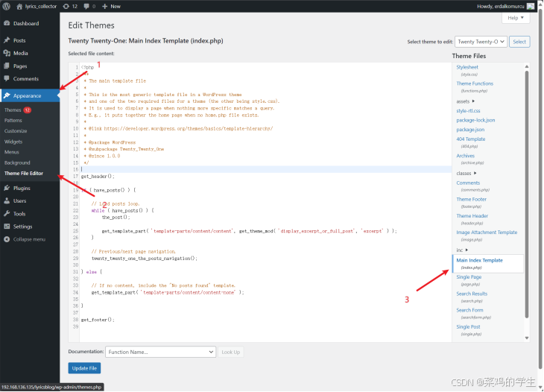
Task: Expand the Help tab dropdown
Action: click(516, 18)
